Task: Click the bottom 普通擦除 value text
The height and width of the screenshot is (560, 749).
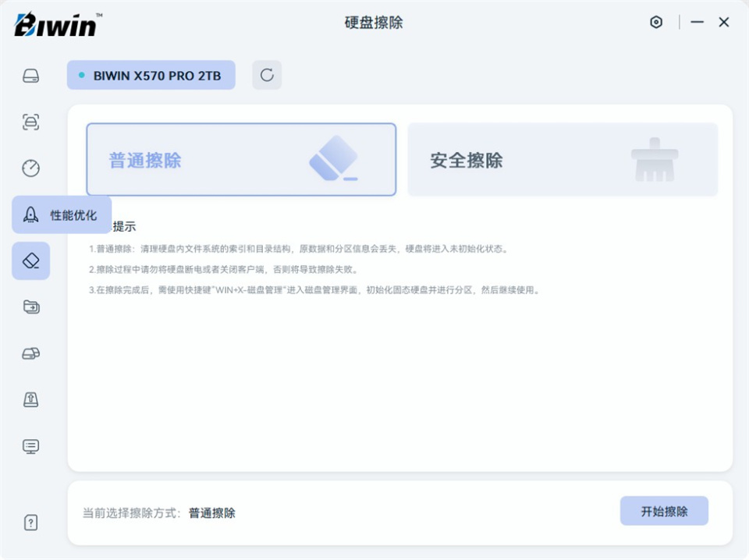Action: click(212, 513)
